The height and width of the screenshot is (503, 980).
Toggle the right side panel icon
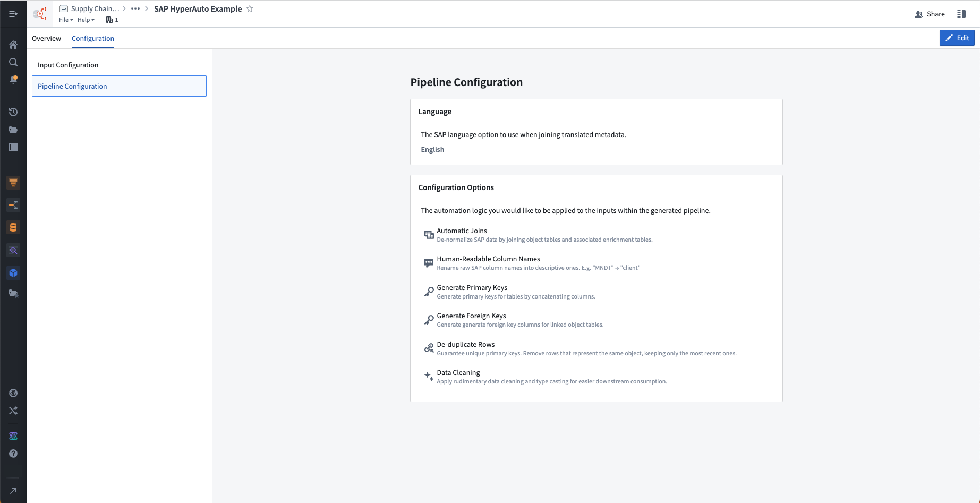pos(961,14)
